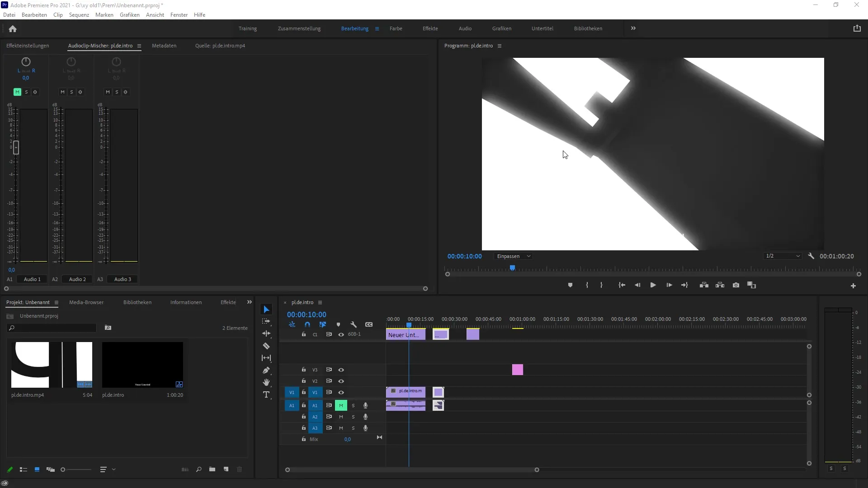The image size is (868, 488).
Task: Open the Einpassen zoom dropdown
Action: tap(513, 256)
